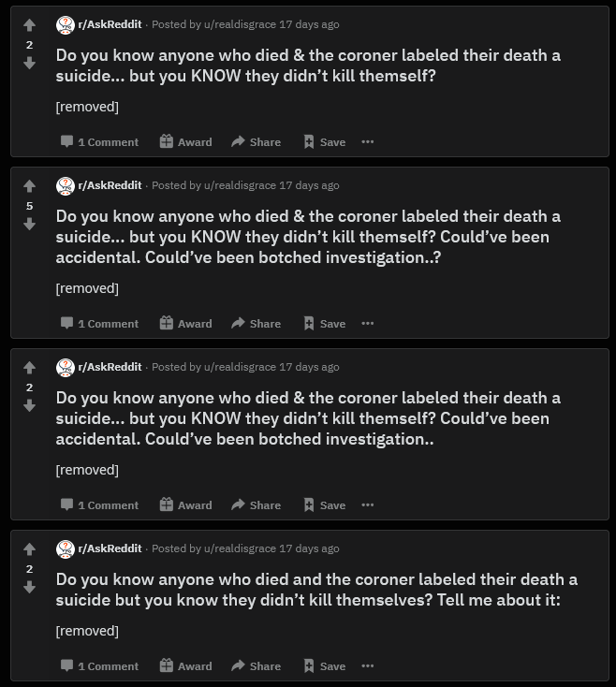Open u/realdisgrace profile from the first post

(240, 25)
